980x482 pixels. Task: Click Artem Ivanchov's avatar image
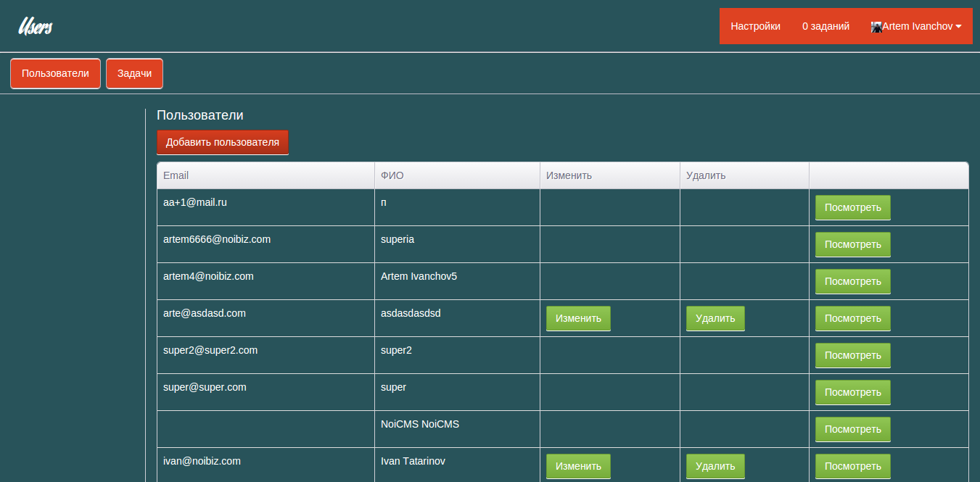pyautogui.click(x=876, y=27)
